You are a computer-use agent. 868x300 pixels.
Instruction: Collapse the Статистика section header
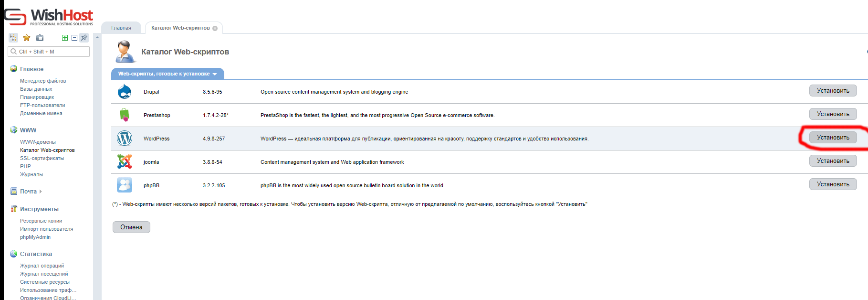[36, 254]
